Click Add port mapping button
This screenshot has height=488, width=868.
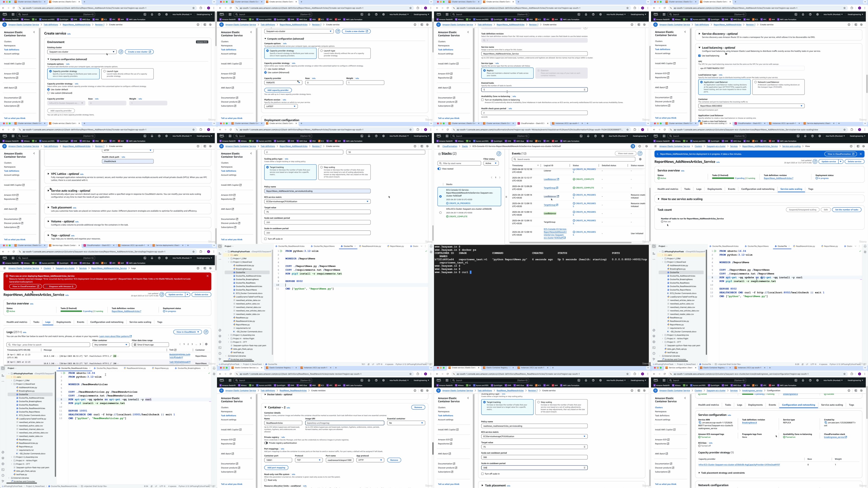coord(276,467)
